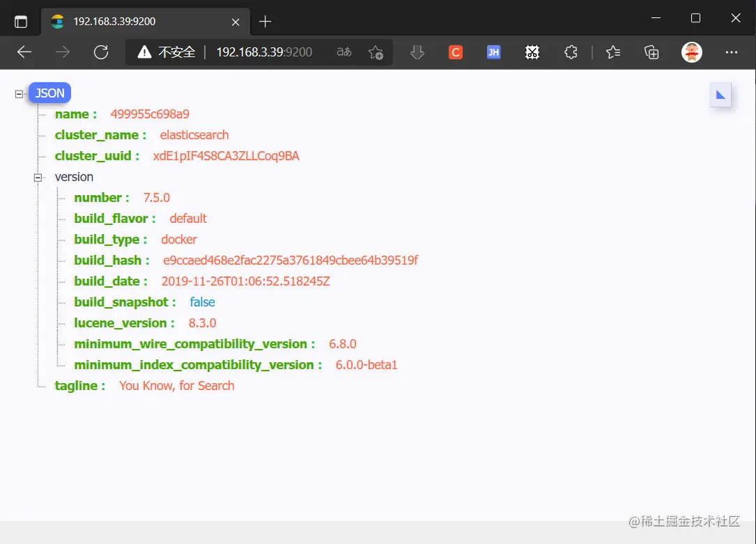Collapse the JSON root node
756x544 pixels.
[x=19, y=94]
